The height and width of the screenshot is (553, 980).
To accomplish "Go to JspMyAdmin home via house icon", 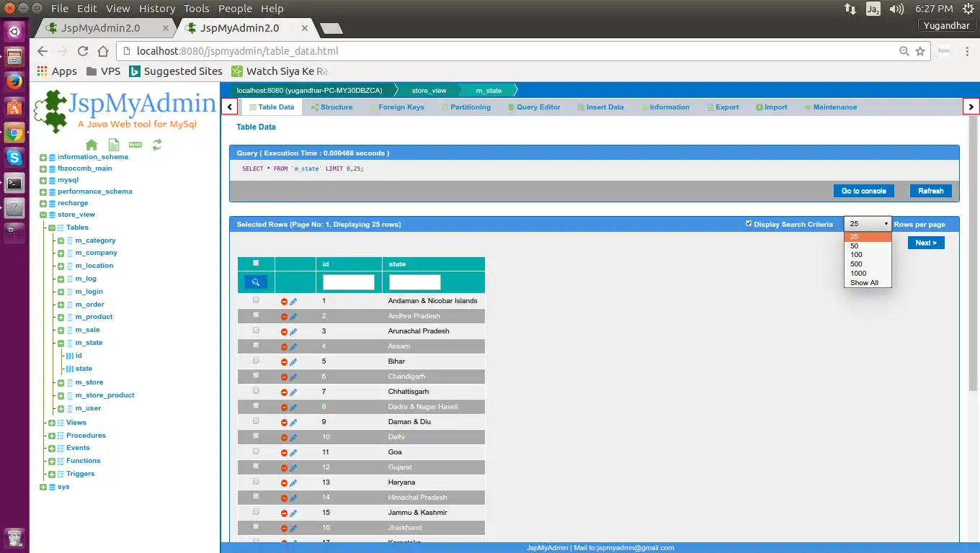I will [x=92, y=145].
